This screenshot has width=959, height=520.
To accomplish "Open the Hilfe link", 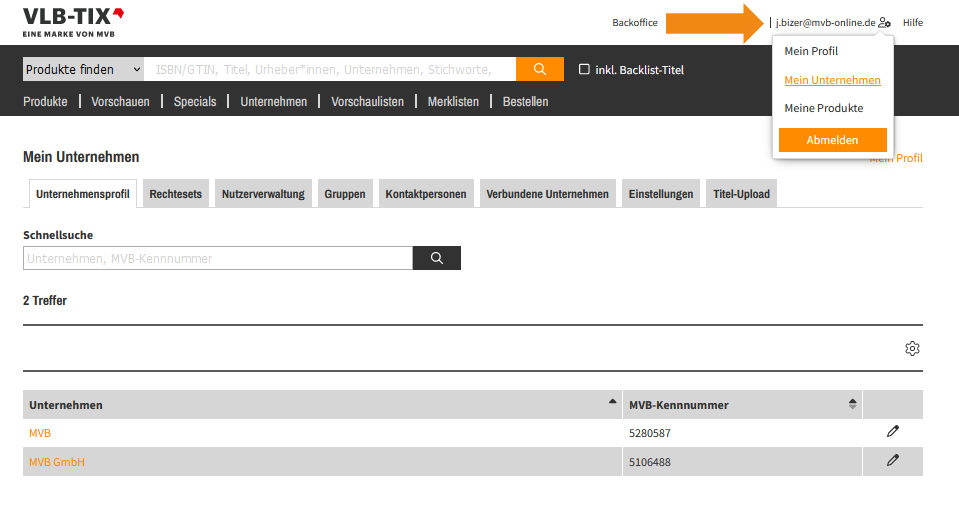I will [x=913, y=23].
